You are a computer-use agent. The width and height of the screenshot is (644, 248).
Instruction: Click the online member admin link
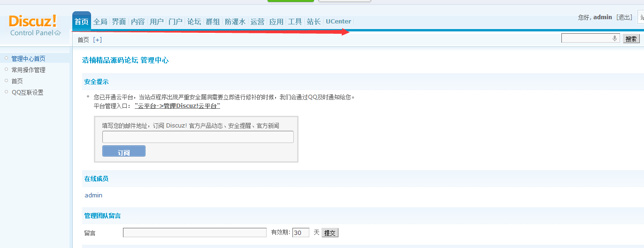(93, 195)
